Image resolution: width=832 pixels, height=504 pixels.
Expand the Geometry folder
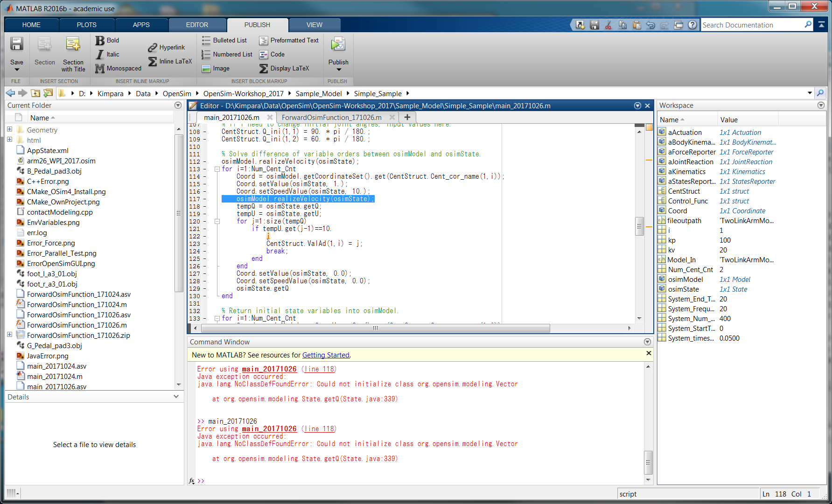pyautogui.click(x=9, y=129)
